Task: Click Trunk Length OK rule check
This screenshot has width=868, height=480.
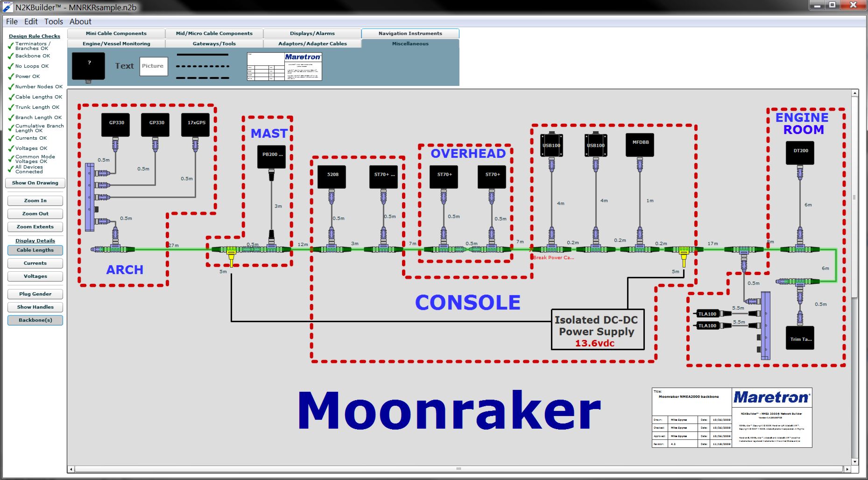Action: click(x=34, y=107)
